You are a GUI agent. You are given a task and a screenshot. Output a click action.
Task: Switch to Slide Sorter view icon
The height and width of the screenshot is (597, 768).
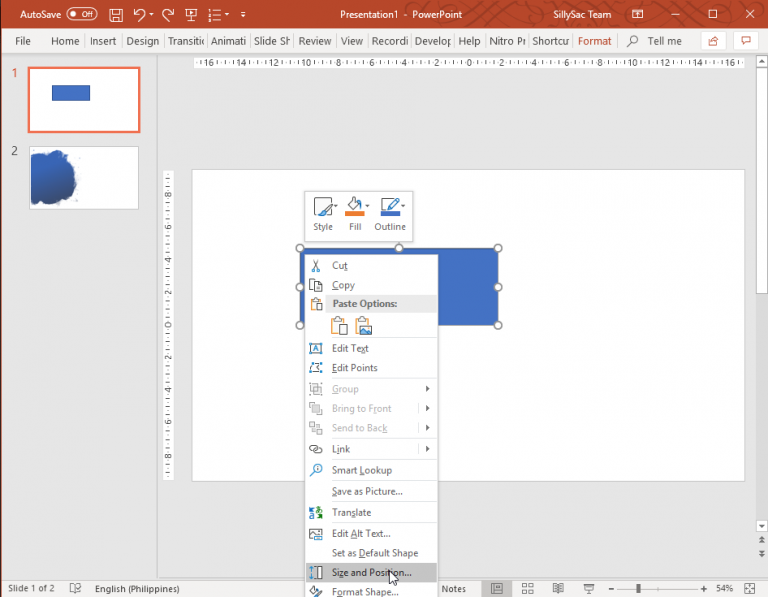(x=527, y=588)
